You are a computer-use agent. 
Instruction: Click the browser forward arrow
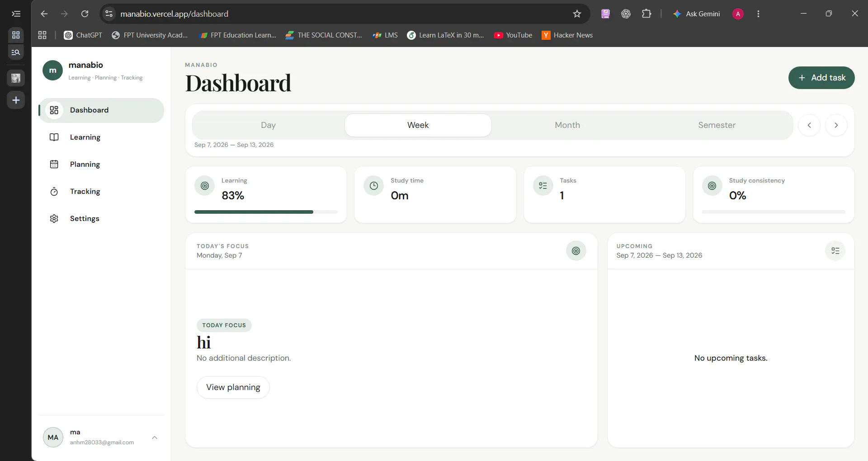[64, 14]
